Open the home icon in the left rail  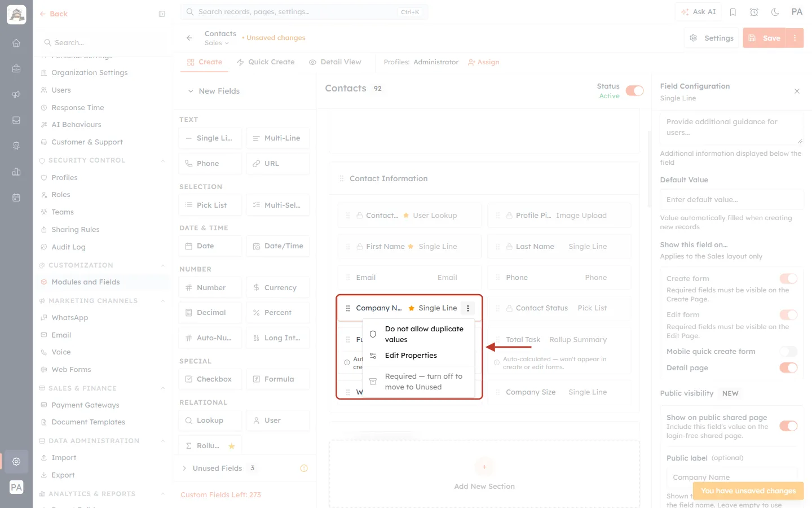click(x=16, y=43)
